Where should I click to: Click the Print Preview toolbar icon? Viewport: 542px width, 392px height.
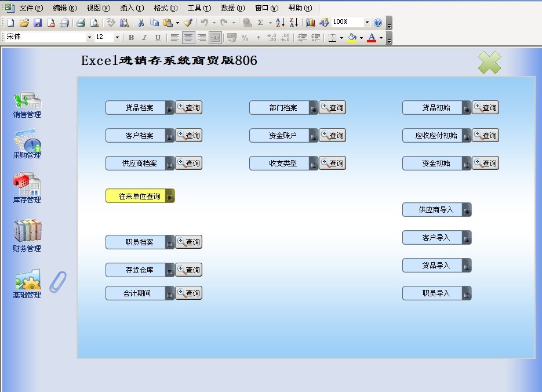94,23
